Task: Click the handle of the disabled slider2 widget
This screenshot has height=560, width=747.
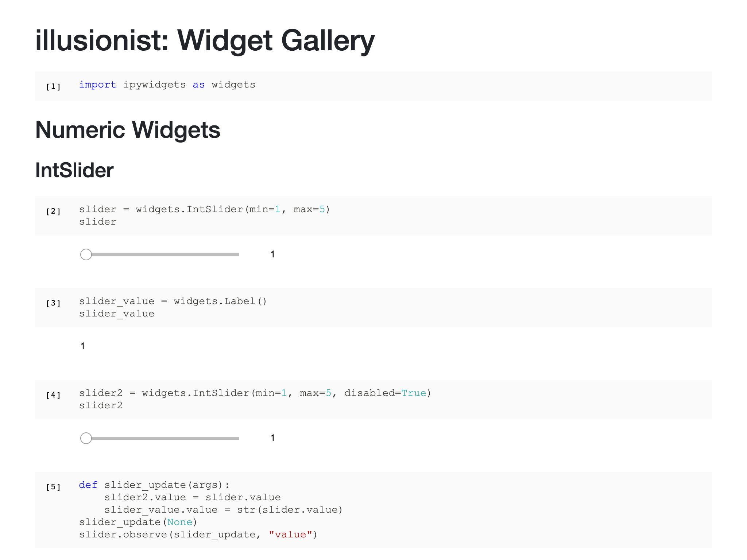Action: pyautogui.click(x=86, y=438)
